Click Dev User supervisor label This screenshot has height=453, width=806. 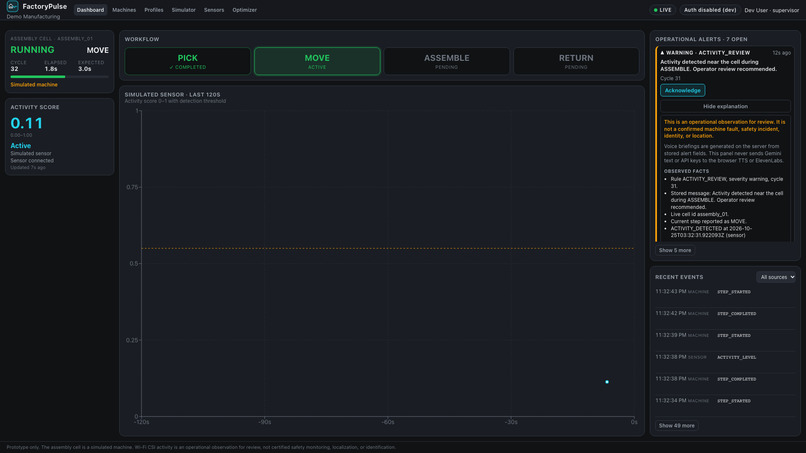click(x=772, y=10)
